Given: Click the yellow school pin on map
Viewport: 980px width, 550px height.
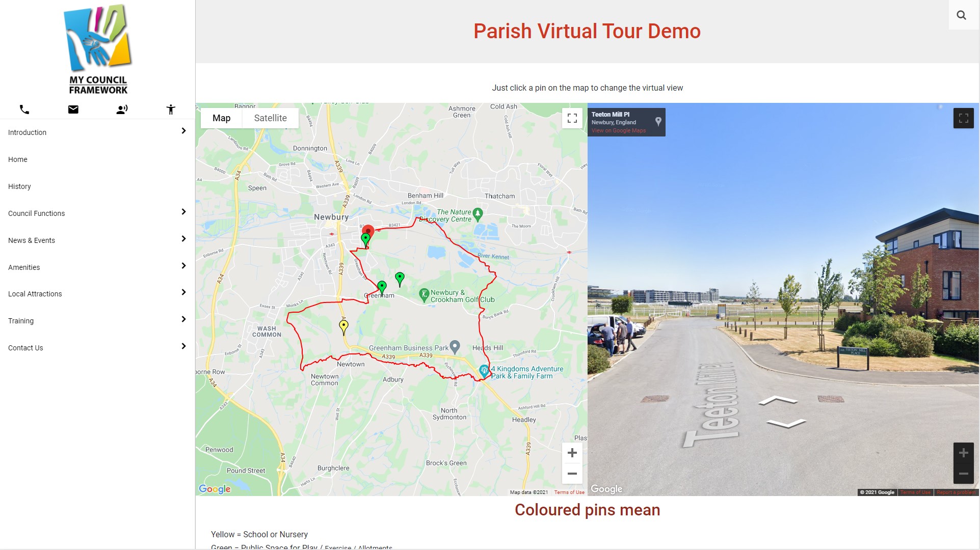Looking at the screenshot, I should pyautogui.click(x=343, y=325).
